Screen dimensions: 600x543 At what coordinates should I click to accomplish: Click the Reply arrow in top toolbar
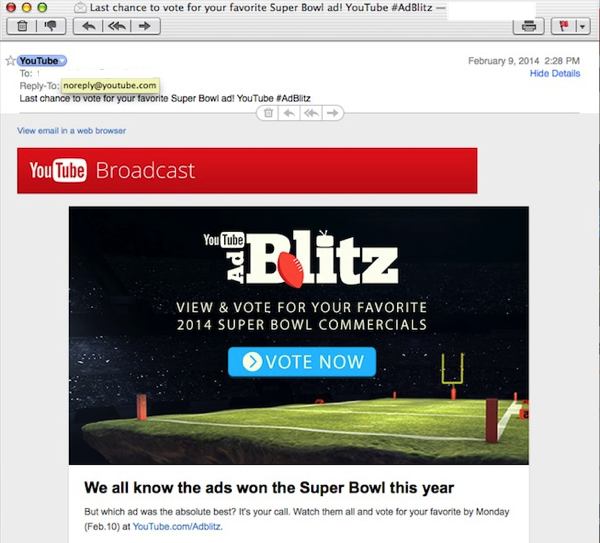pos(88,26)
